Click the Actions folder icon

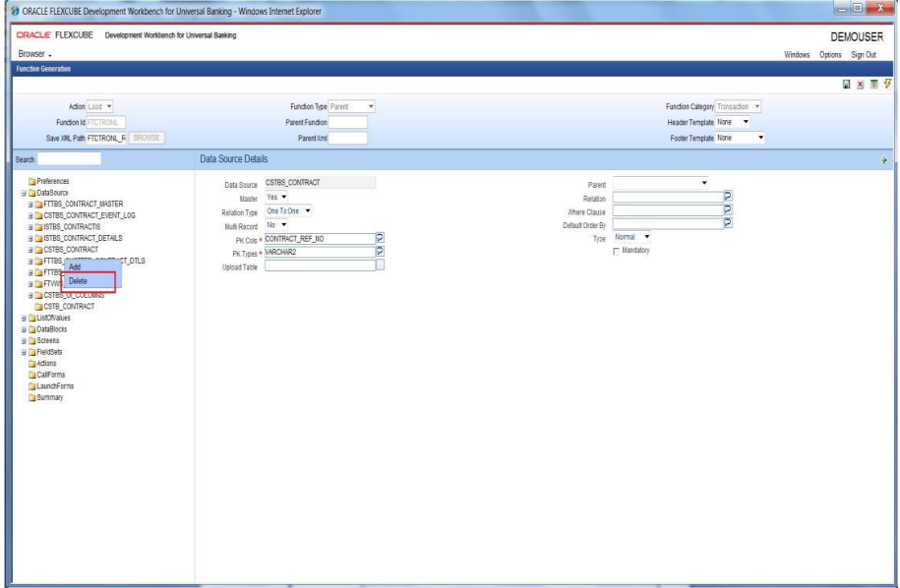(x=32, y=364)
